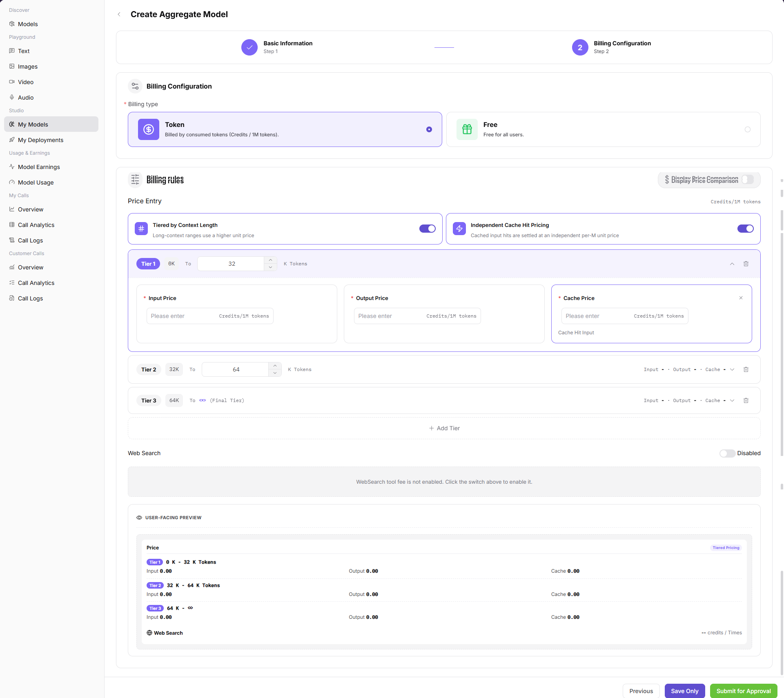Click the lightning icon for Cache Hit Pricing
The image size is (784, 698).
click(x=459, y=229)
